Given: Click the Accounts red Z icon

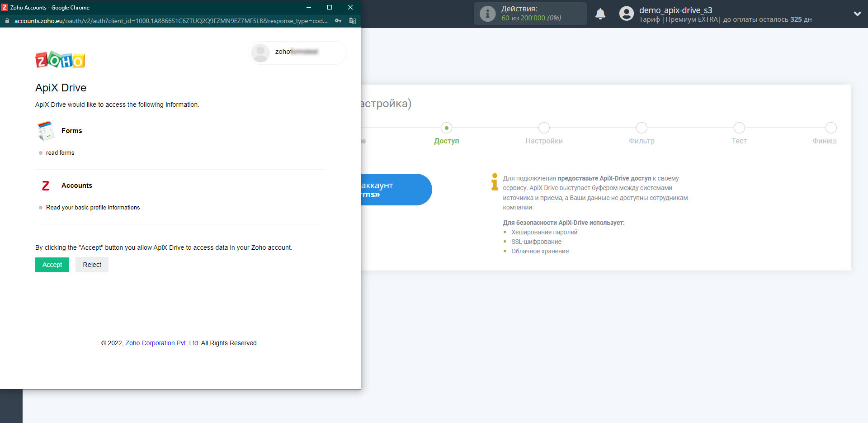Looking at the screenshot, I should [46, 185].
